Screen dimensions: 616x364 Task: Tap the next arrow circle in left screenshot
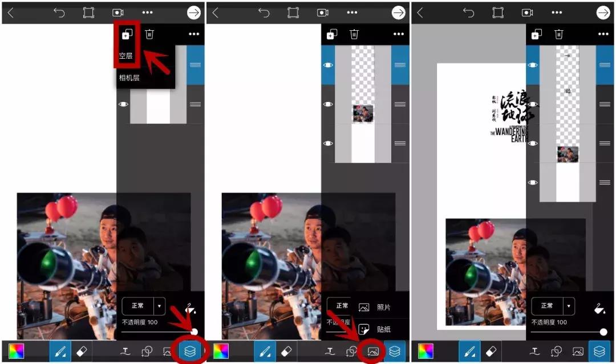[194, 13]
